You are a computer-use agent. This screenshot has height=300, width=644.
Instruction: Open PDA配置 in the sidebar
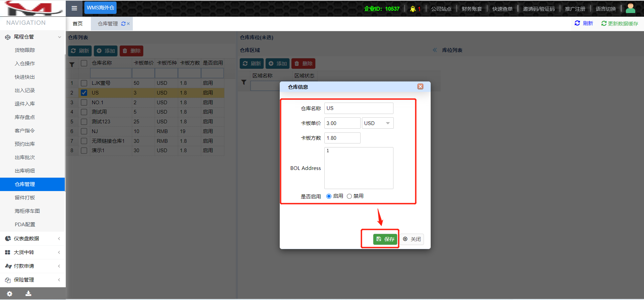click(x=25, y=225)
